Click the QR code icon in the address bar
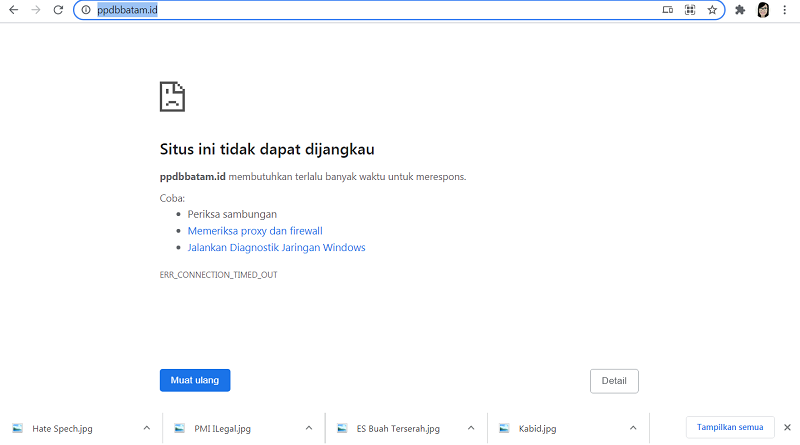 tap(690, 10)
